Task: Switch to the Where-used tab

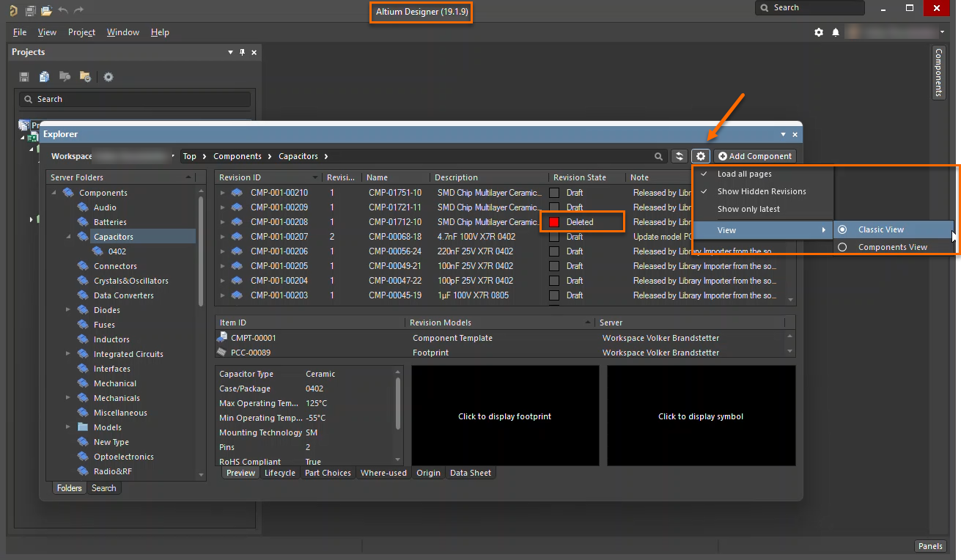Action: point(383,473)
